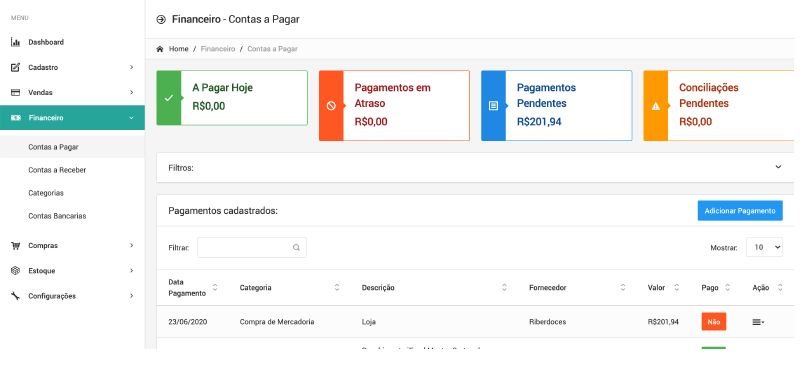Screen dimensions: 804x389
Task: Open the Compras menu item
Action: pos(72,245)
